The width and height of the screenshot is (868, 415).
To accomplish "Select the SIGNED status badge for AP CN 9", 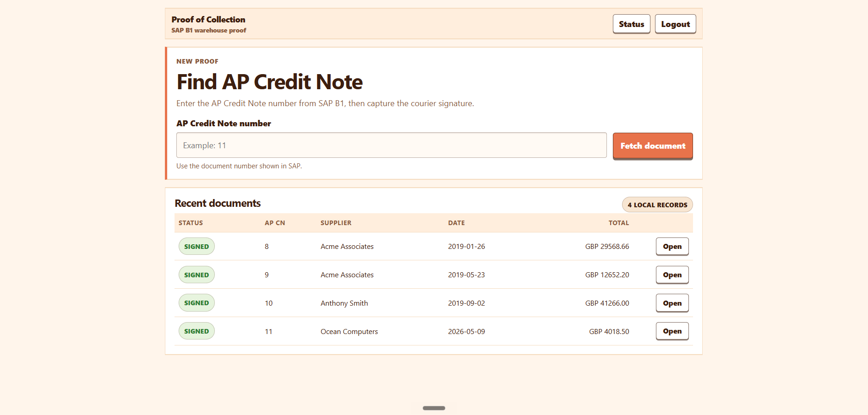I will click(x=197, y=275).
